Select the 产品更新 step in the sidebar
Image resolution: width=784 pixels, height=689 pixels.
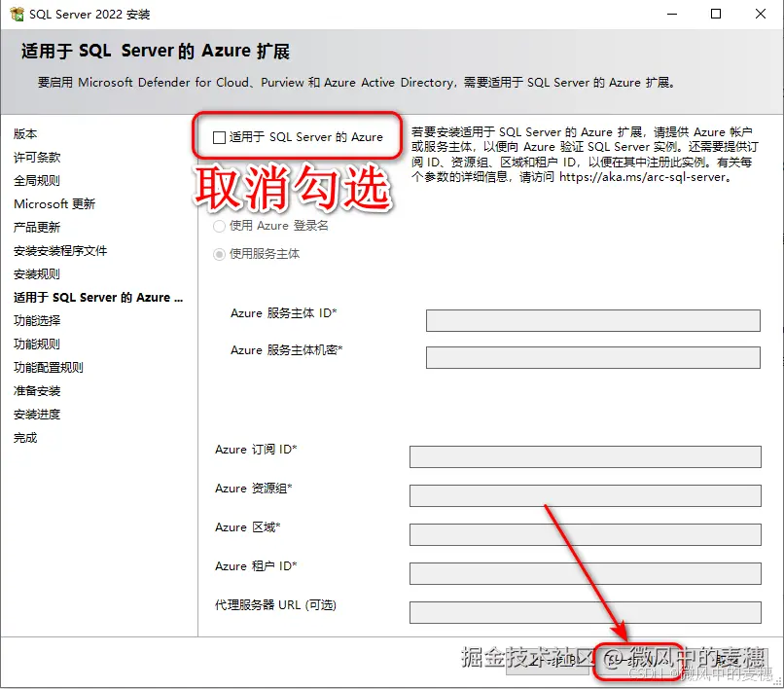point(37,227)
